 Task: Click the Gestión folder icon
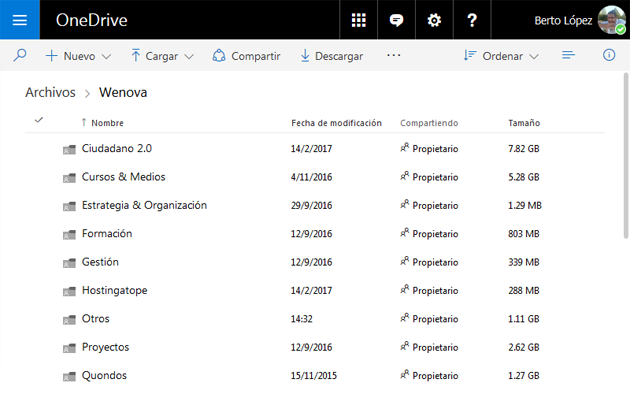click(x=69, y=263)
